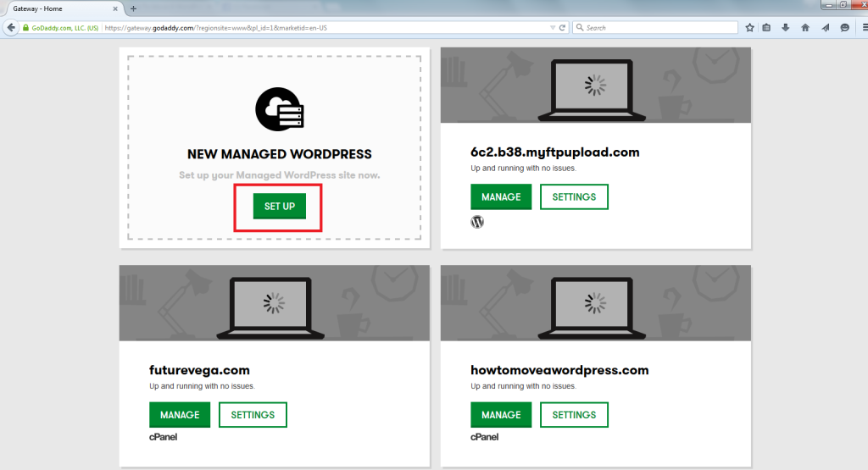Click the cPanel logo under futurevega.com
This screenshot has width=868, height=470.
[x=164, y=437]
